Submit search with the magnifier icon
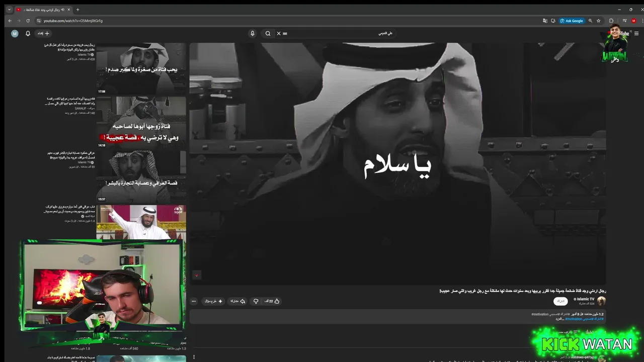This screenshot has width=644, height=362. pos(268,33)
